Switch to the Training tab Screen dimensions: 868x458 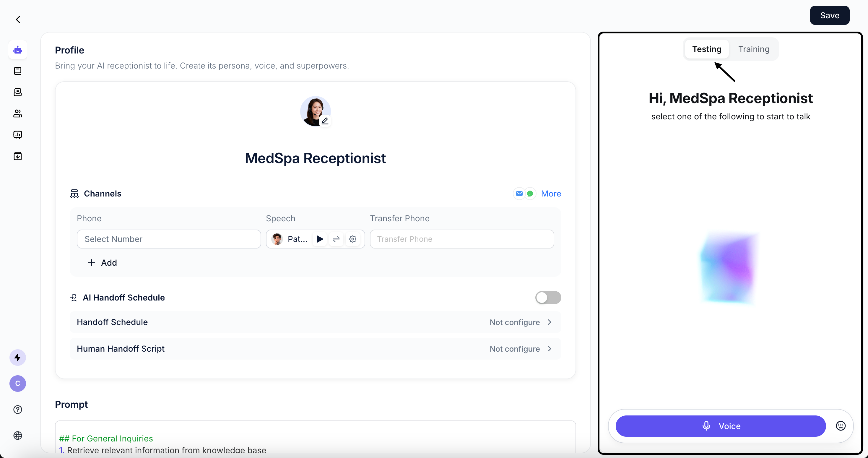pos(753,49)
